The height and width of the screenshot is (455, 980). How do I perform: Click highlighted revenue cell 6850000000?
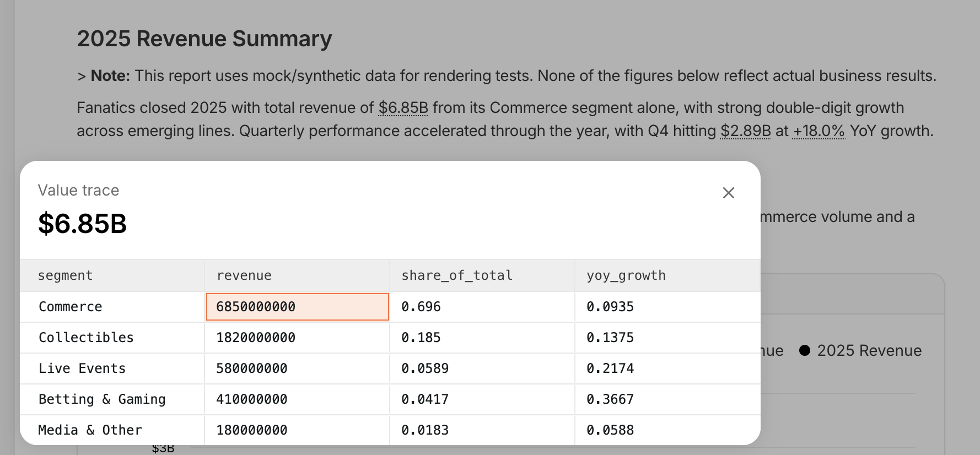[x=297, y=307]
